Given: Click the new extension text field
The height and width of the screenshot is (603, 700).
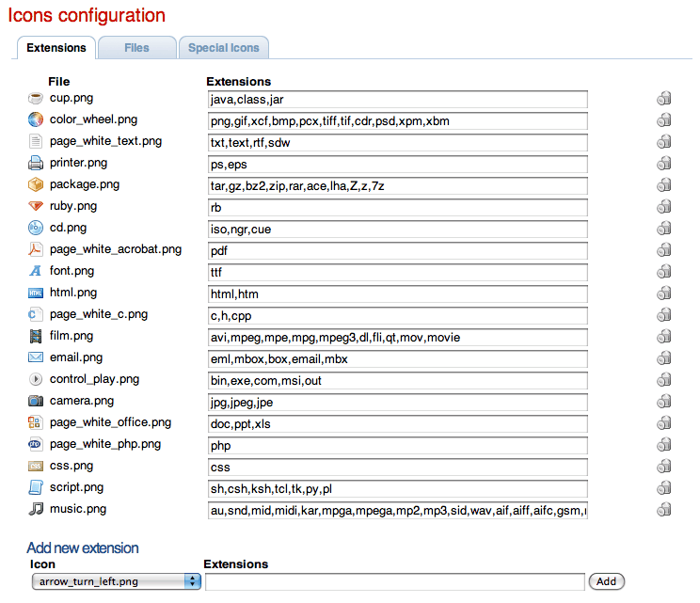Looking at the screenshot, I should coord(394,581).
